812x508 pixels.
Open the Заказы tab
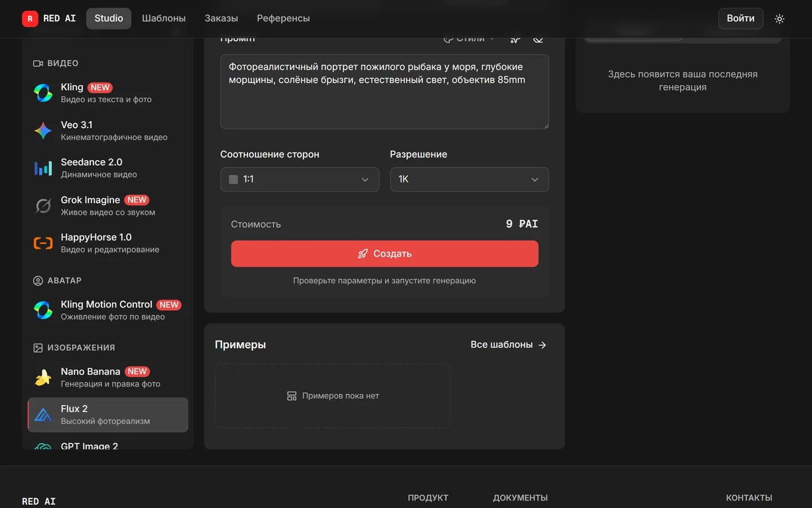(x=221, y=19)
